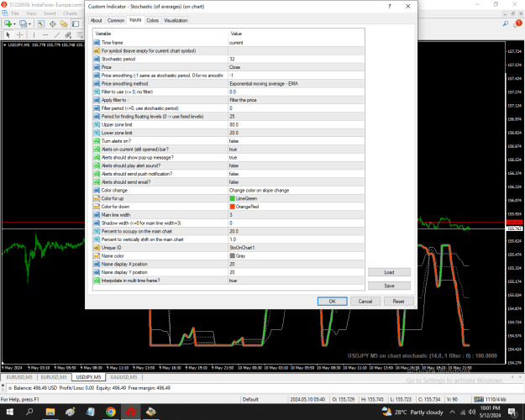Open Windows notification center icon

(512, 412)
